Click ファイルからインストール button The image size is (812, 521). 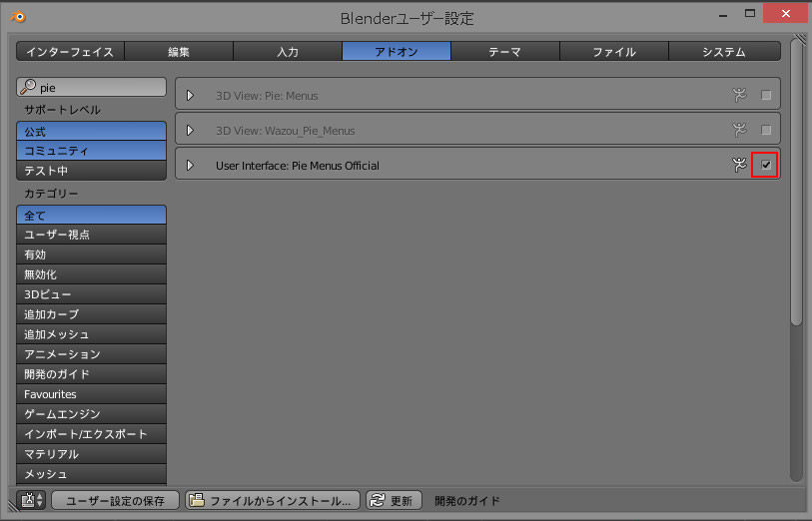point(273,500)
